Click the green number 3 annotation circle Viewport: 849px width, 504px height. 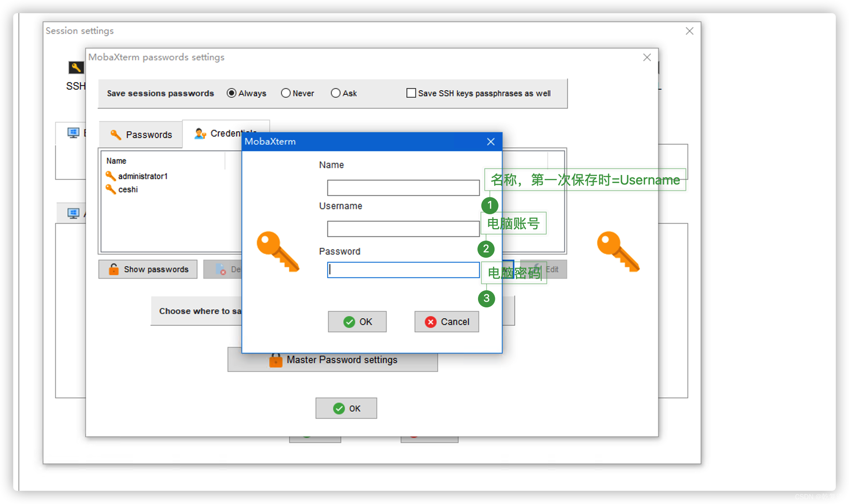(487, 298)
